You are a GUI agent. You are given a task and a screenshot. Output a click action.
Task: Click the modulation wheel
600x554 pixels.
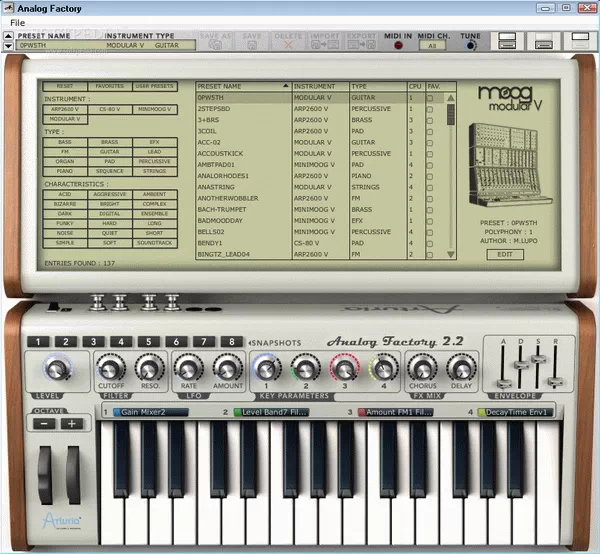[x=73, y=475]
